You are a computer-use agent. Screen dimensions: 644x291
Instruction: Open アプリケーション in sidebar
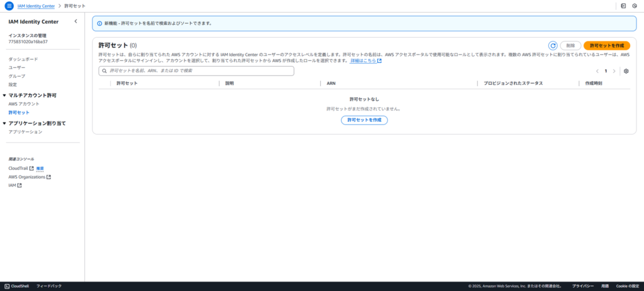click(25, 132)
